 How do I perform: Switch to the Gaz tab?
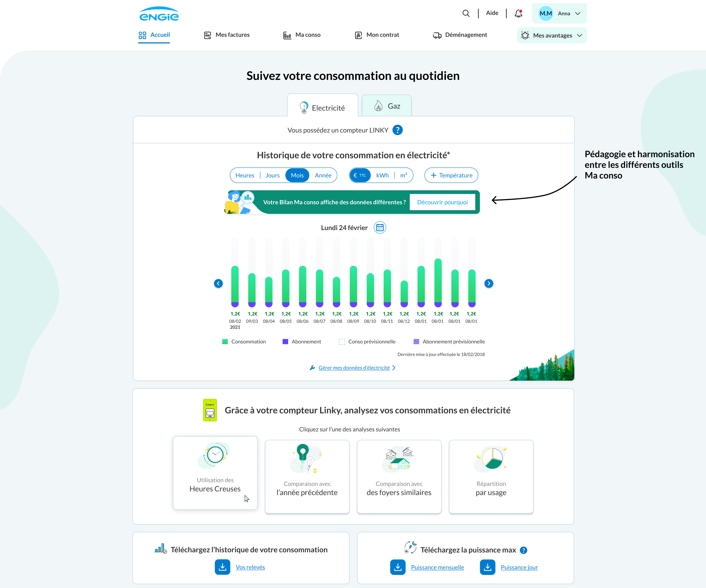(x=387, y=106)
